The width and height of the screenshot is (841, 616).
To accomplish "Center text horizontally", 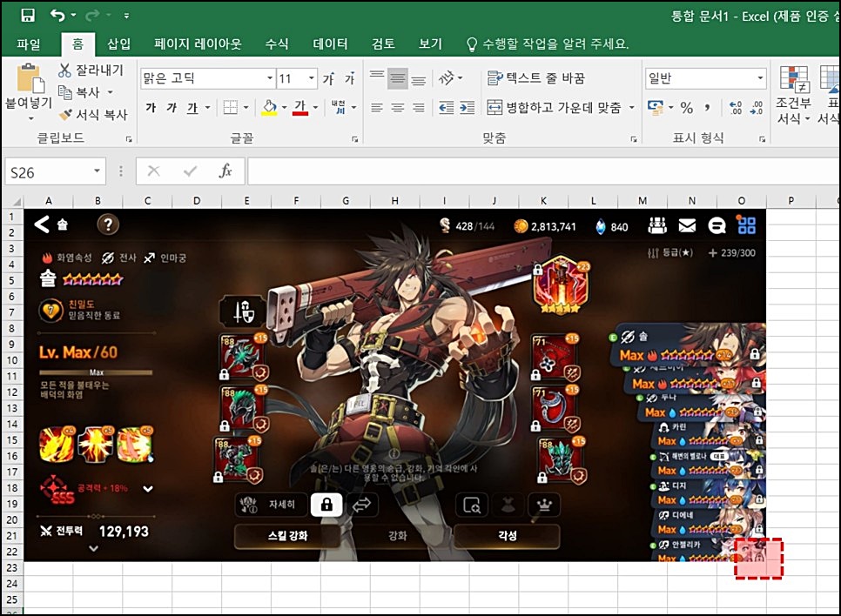I will 398,108.
